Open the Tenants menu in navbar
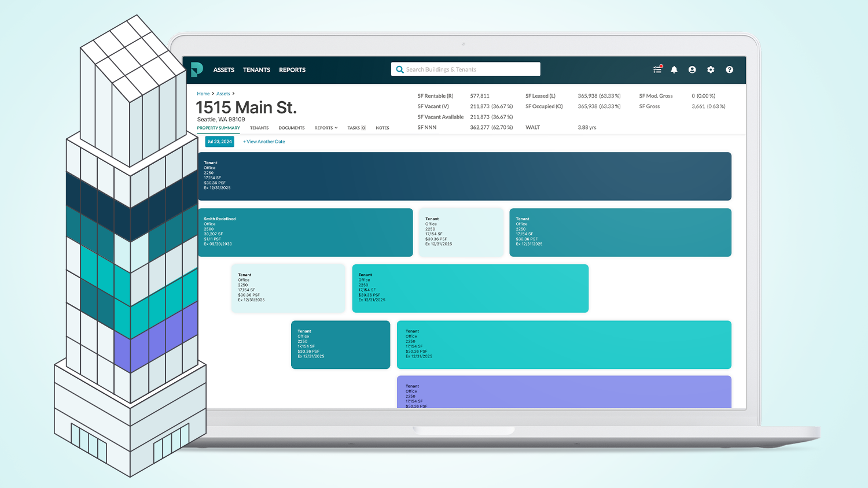 point(256,70)
